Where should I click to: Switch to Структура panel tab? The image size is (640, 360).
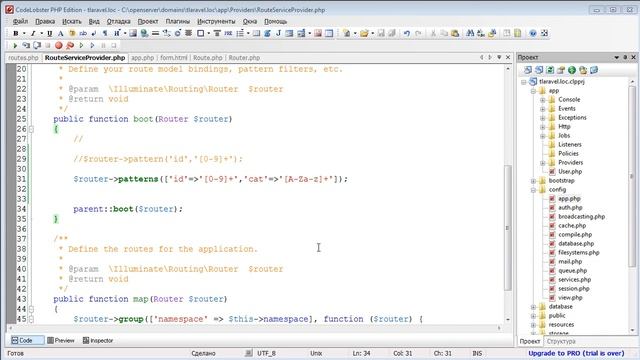coord(561,341)
